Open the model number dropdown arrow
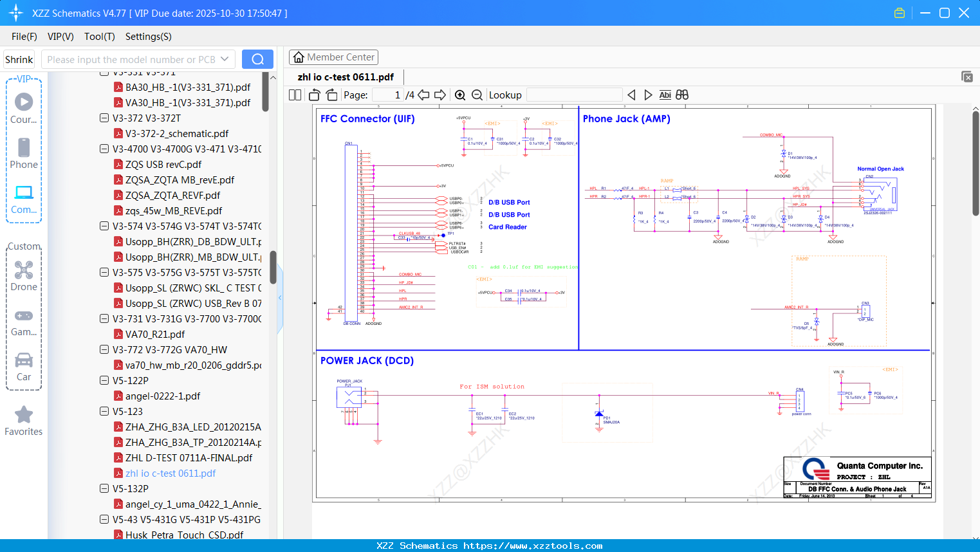The width and height of the screenshot is (980, 552). pyautogui.click(x=225, y=59)
